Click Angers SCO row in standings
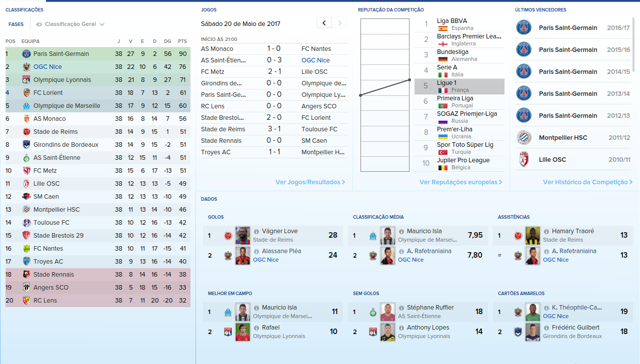Image resolution: width=640 pixels, height=364 pixels. pyautogui.click(x=98, y=287)
